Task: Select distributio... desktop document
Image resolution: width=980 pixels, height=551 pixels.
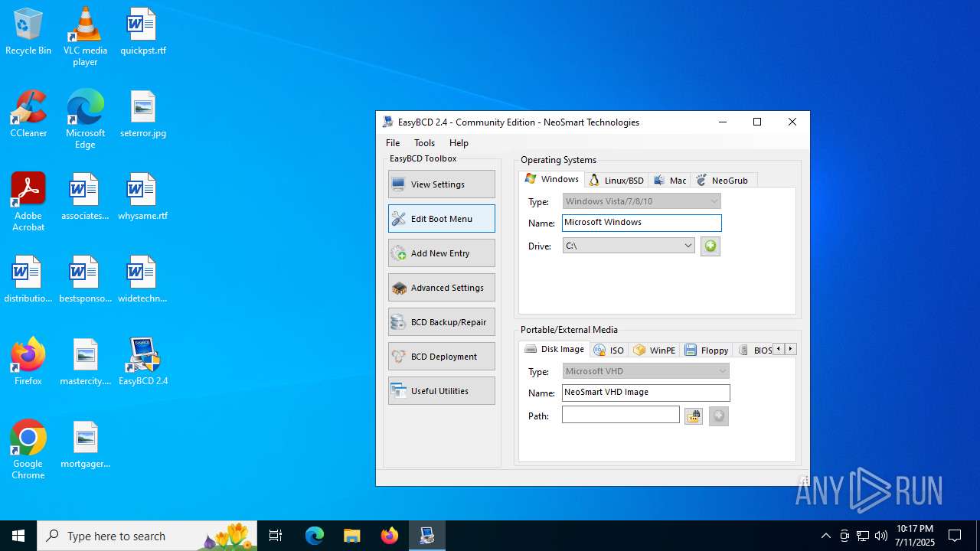Action: (28, 279)
